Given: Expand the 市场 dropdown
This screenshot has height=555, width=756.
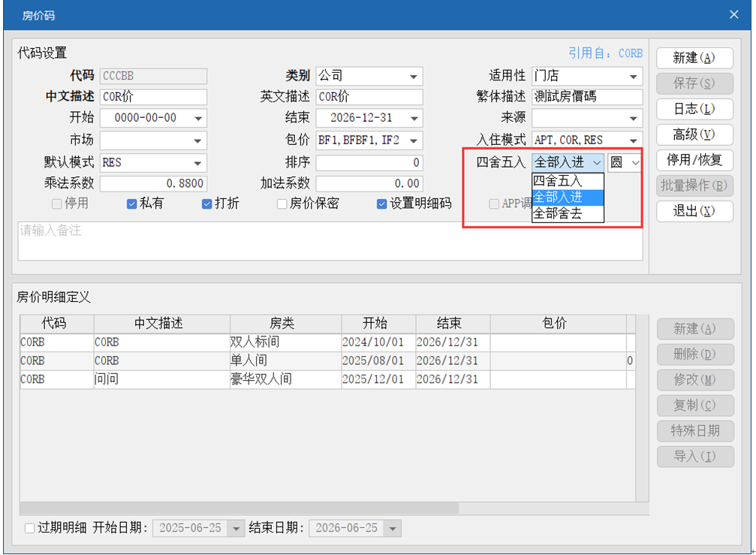Looking at the screenshot, I should pos(197,140).
